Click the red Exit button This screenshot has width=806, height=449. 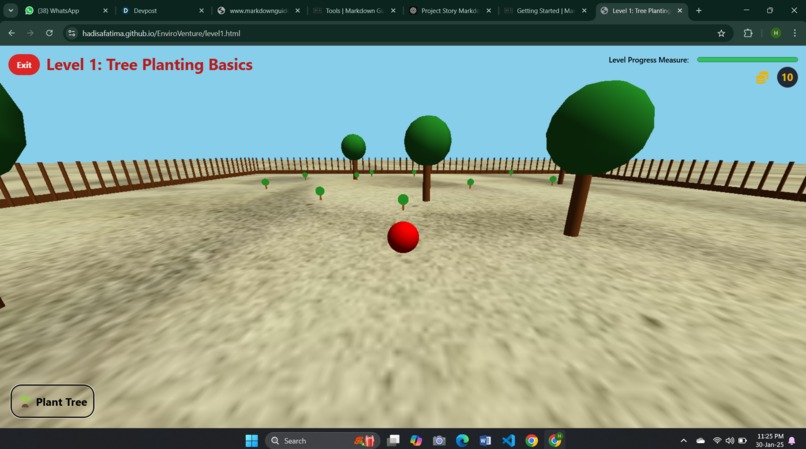(24, 65)
